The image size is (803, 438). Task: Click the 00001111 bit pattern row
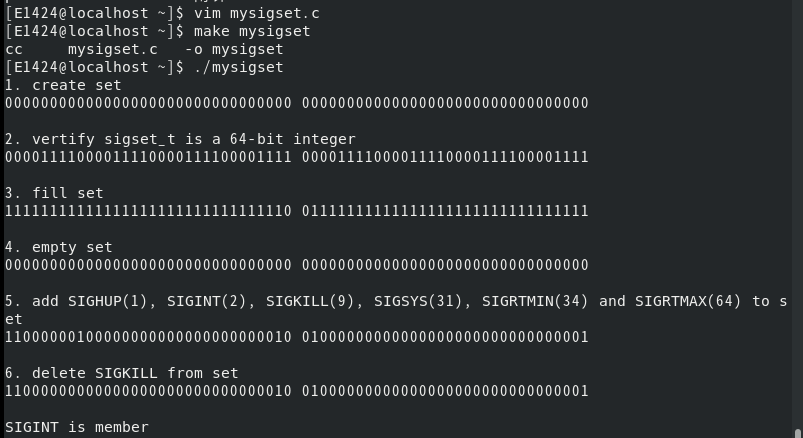pos(296,157)
